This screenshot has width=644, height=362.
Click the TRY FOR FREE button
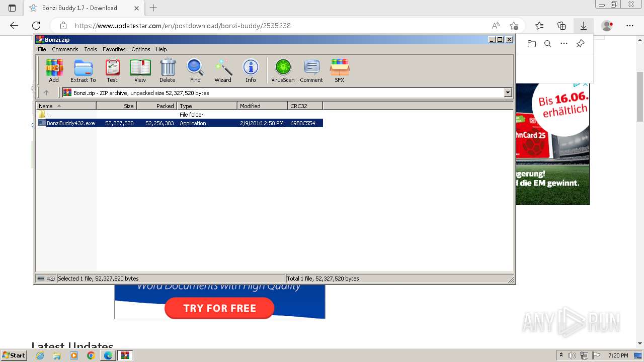pyautogui.click(x=219, y=308)
